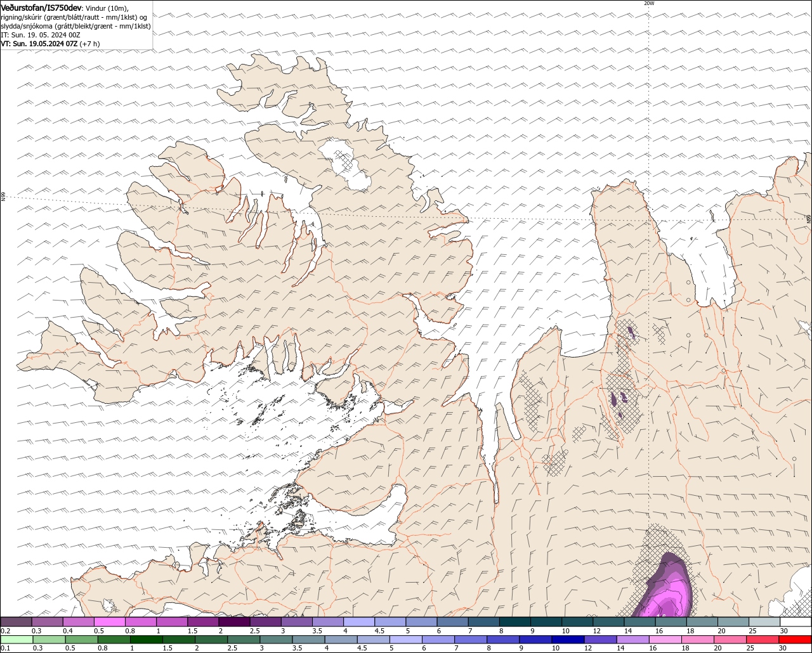Choose pink lower-row swatch labeled 20
Viewport: 812px width, 653px height.
[x=730, y=640]
